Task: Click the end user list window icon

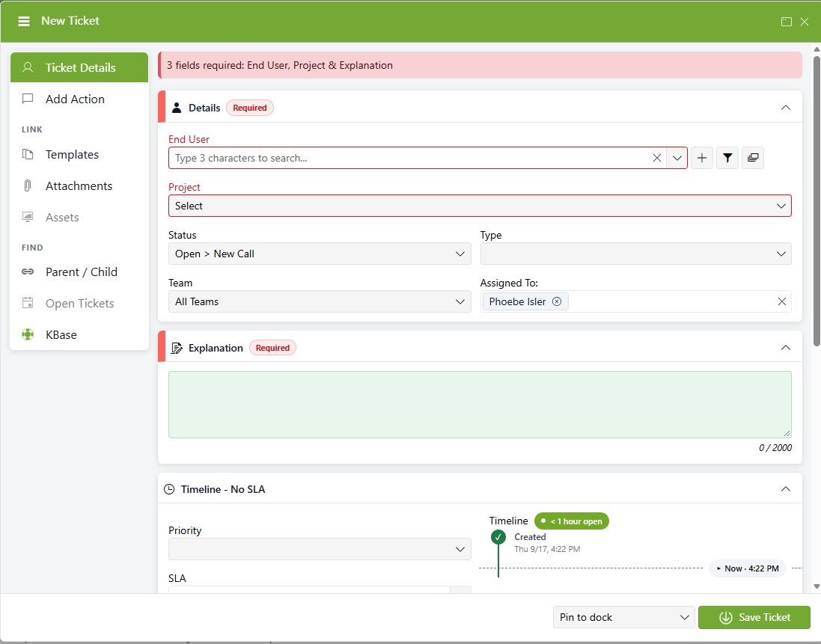Action: [x=753, y=158]
